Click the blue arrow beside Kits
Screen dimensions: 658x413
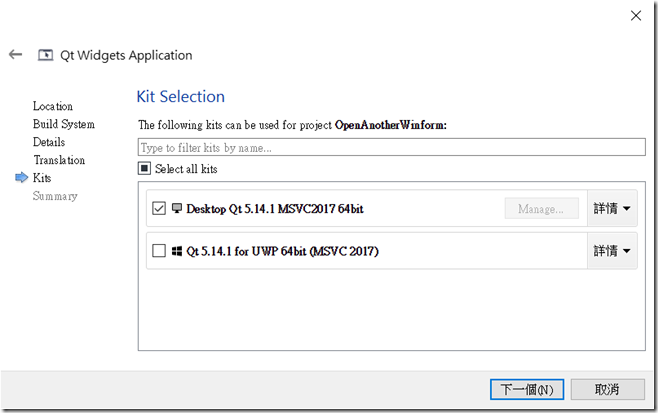(21, 178)
